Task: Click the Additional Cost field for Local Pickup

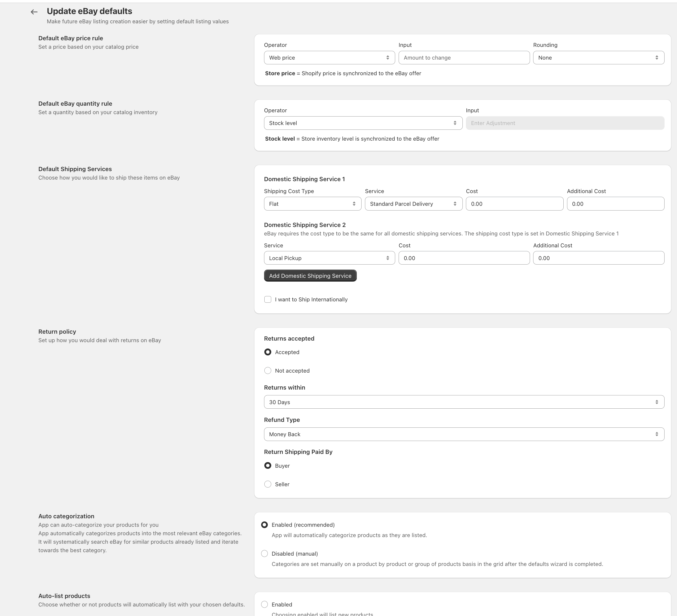Action: (598, 258)
